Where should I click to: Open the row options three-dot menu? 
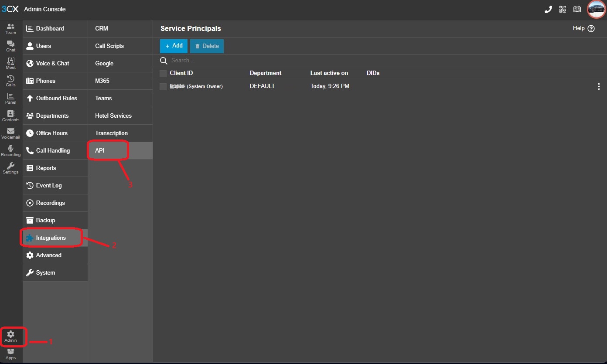coord(599,86)
